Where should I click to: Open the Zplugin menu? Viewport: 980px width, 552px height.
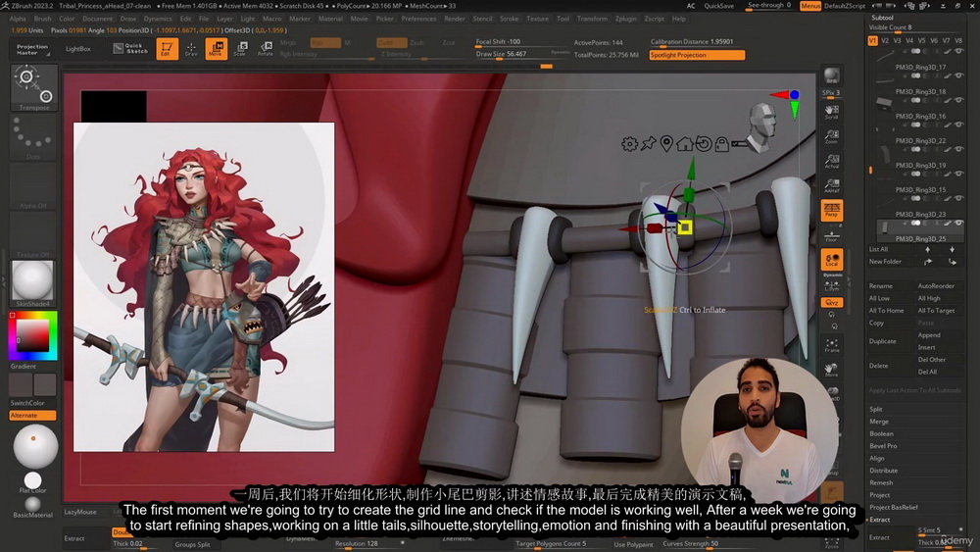625,19
